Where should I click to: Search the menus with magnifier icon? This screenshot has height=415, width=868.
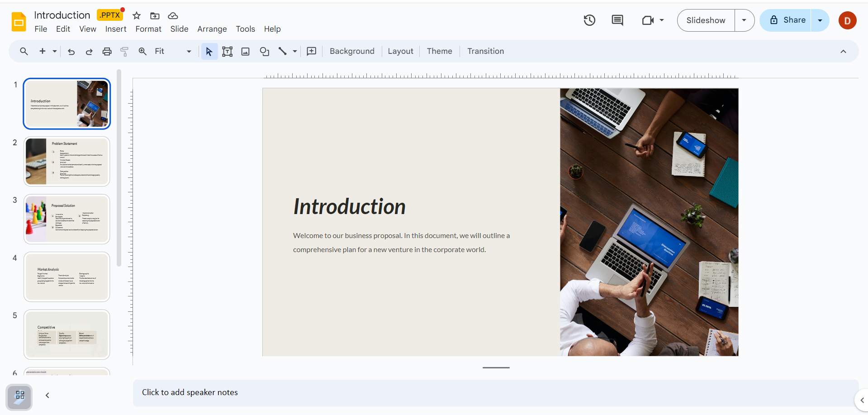[24, 51]
